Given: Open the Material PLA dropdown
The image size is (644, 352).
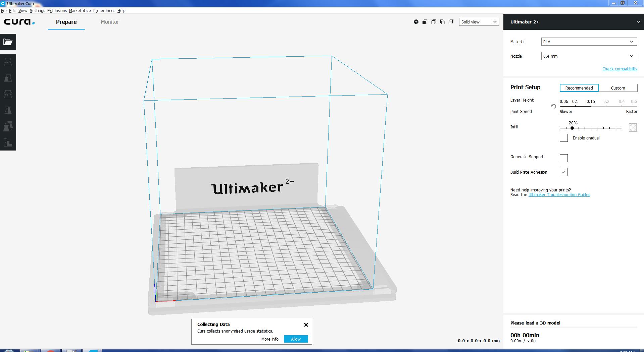Looking at the screenshot, I should (x=589, y=42).
